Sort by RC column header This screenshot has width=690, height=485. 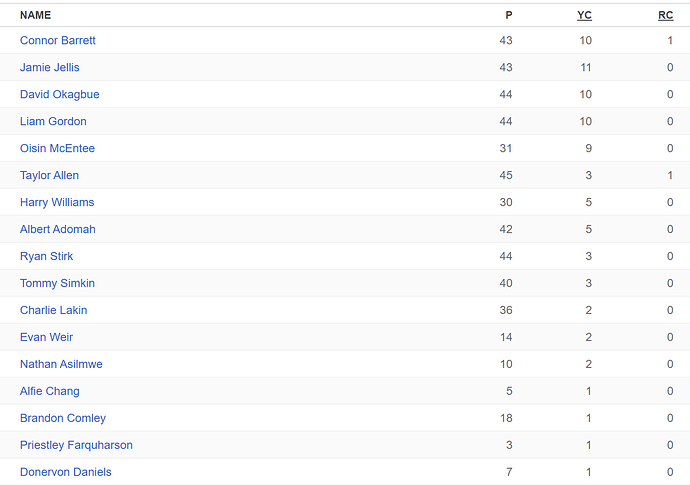coord(665,15)
